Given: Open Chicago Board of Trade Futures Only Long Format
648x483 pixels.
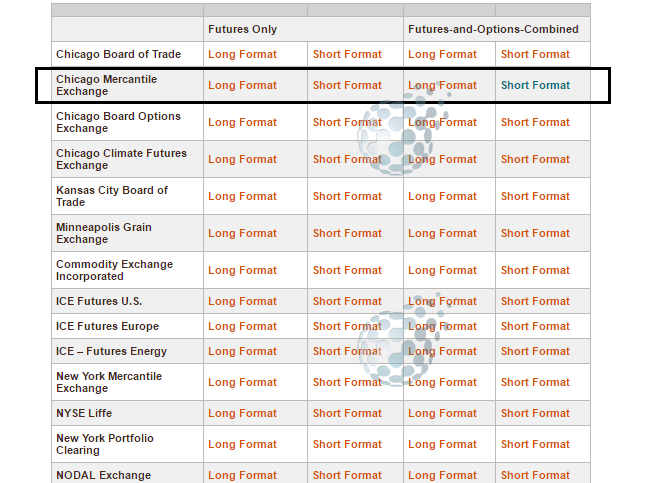Looking at the screenshot, I should (x=242, y=54).
